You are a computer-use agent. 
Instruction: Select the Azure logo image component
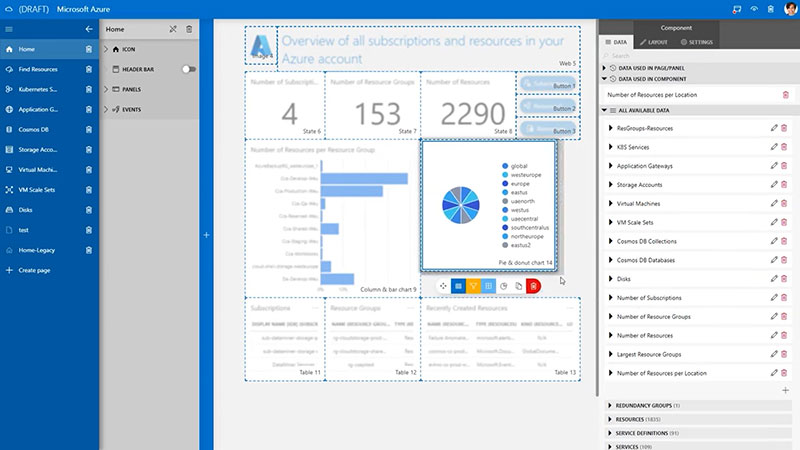(261, 46)
